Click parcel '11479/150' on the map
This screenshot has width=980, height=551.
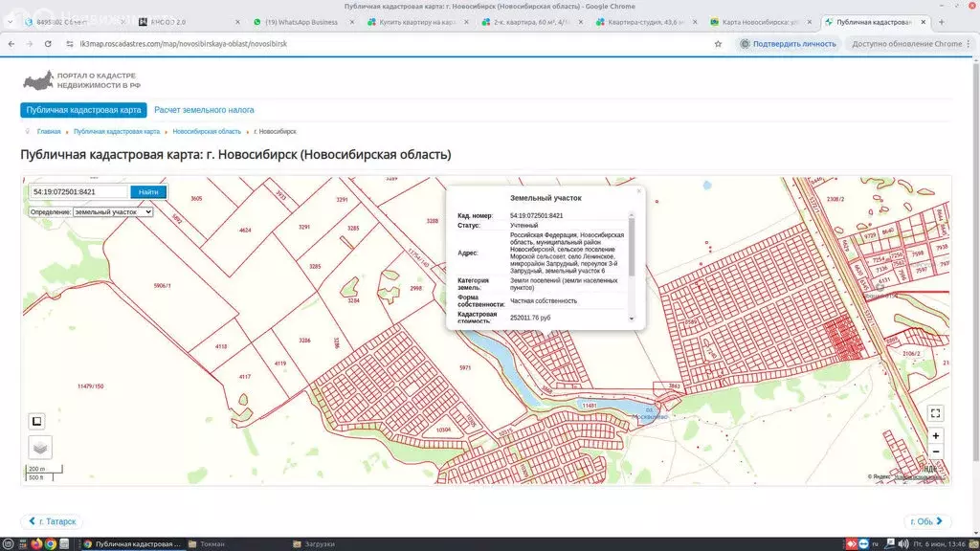pos(91,386)
